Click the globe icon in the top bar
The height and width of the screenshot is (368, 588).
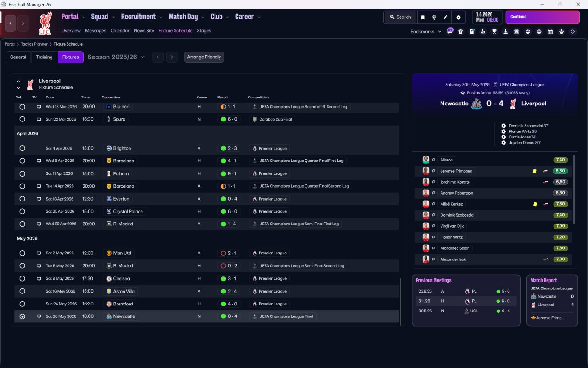point(434,17)
